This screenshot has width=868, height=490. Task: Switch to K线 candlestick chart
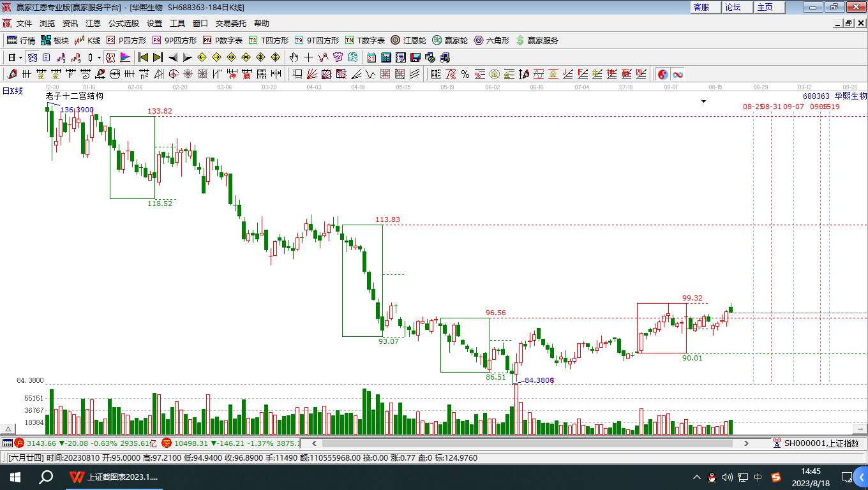click(87, 40)
